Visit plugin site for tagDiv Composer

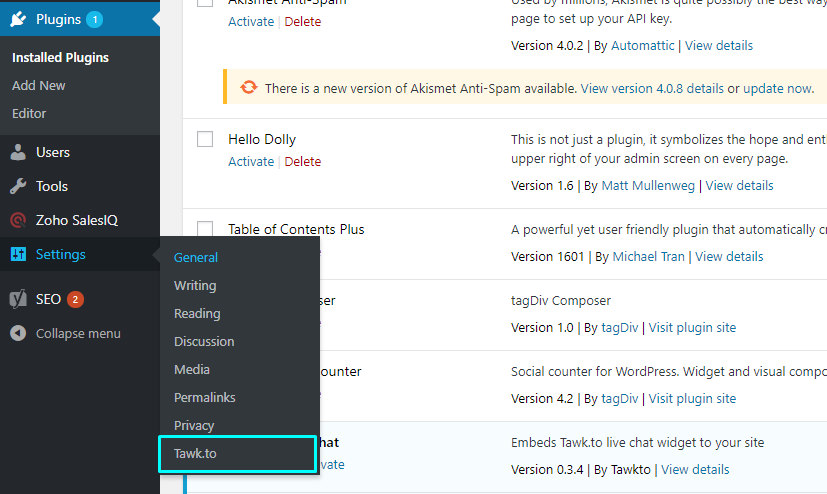(x=692, y=327)
